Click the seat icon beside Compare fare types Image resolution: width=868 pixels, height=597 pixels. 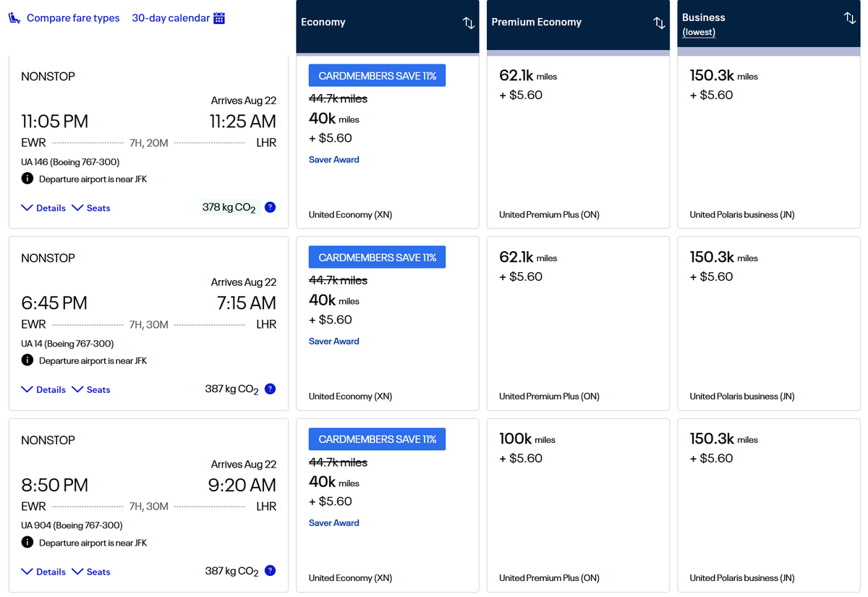[14, 18]
